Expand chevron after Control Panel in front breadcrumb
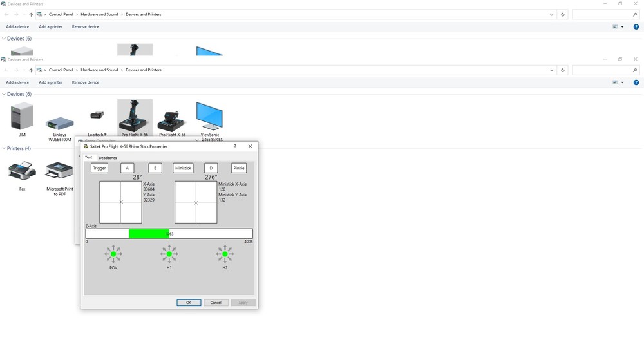This screenshot has width=644, height=362. [77, 70]
